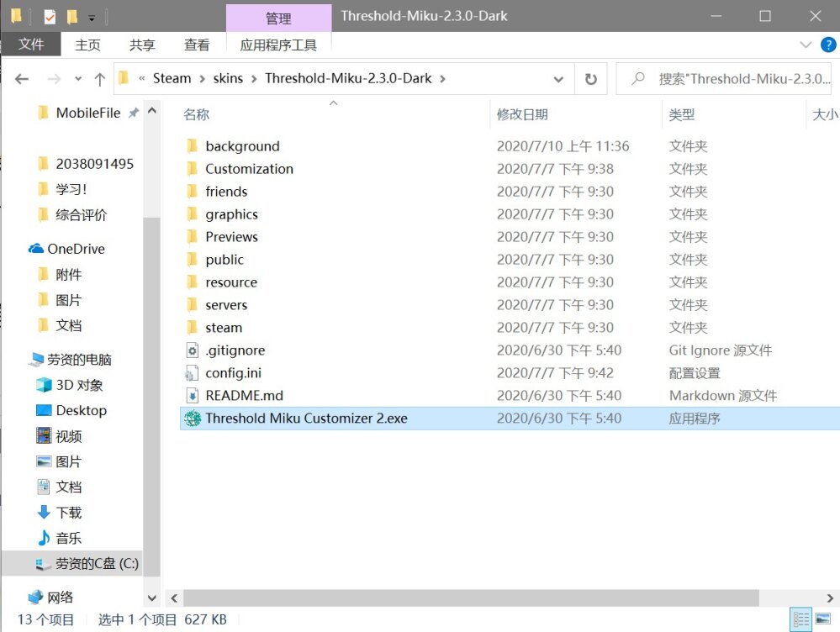Select the friends folder
Screen dimensions: 840x632
226,192
